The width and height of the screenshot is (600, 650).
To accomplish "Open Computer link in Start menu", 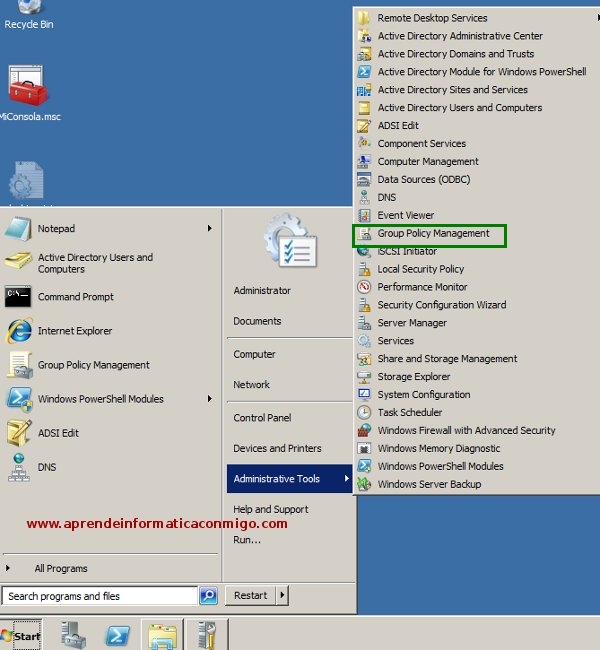I will click(254, 354).
